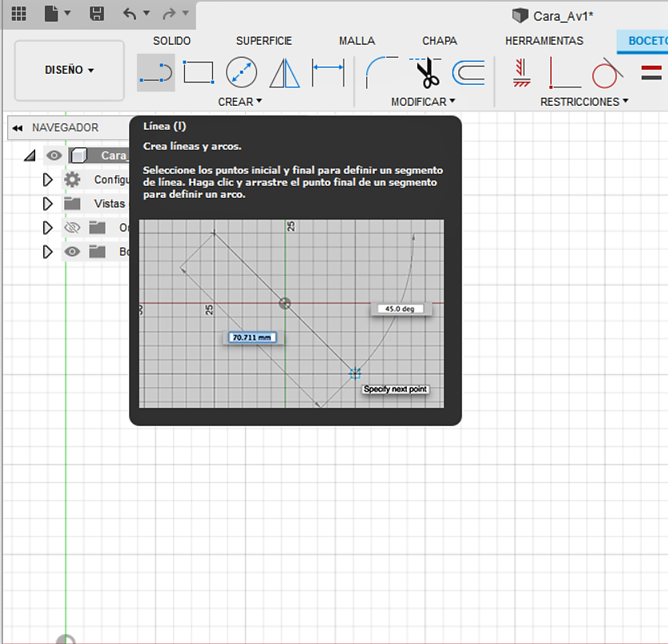Switch to the MALLA tab
Viewport: 668px width, 644px height.
pos(357,41)
